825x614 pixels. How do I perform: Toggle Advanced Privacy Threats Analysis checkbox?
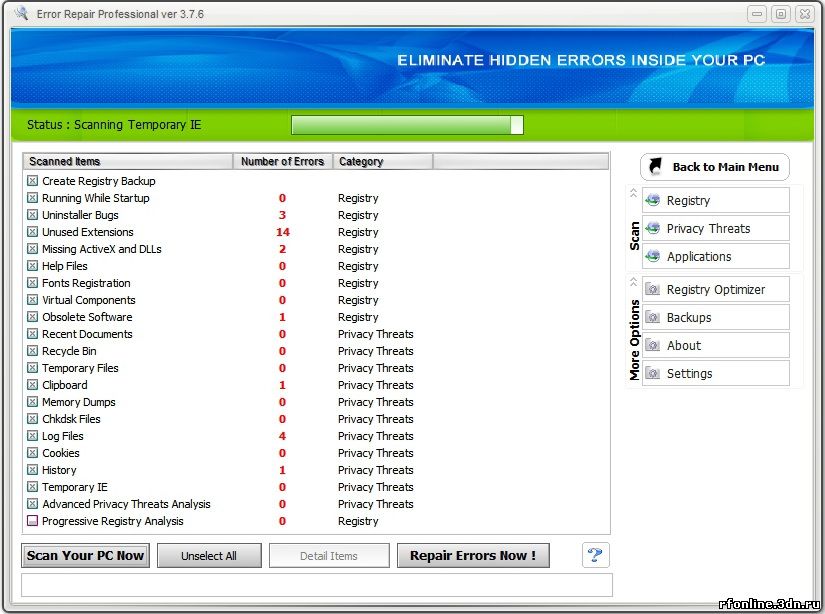(x=33, y=504)
